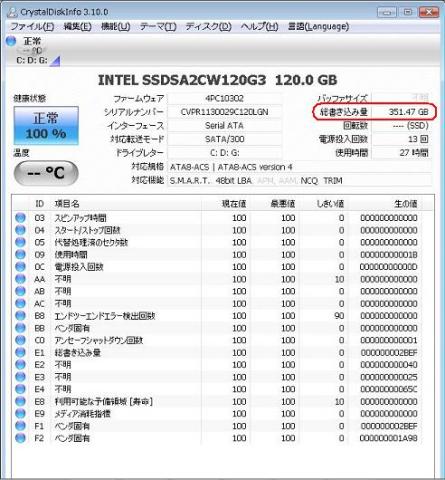This screenshot has height=480, width=445.
Task: Open the ヘルプ(H) menu
Action: coord(259,26)
